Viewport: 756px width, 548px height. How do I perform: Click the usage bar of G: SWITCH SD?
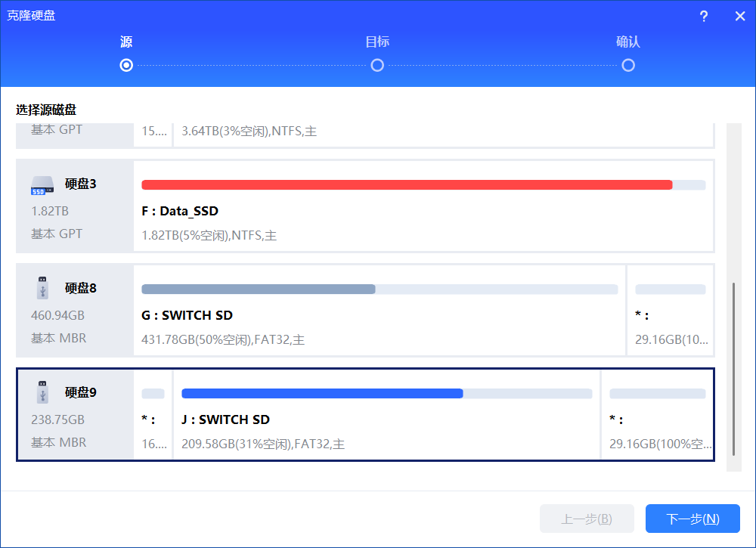pyautogui.click(x=259, y=289)
